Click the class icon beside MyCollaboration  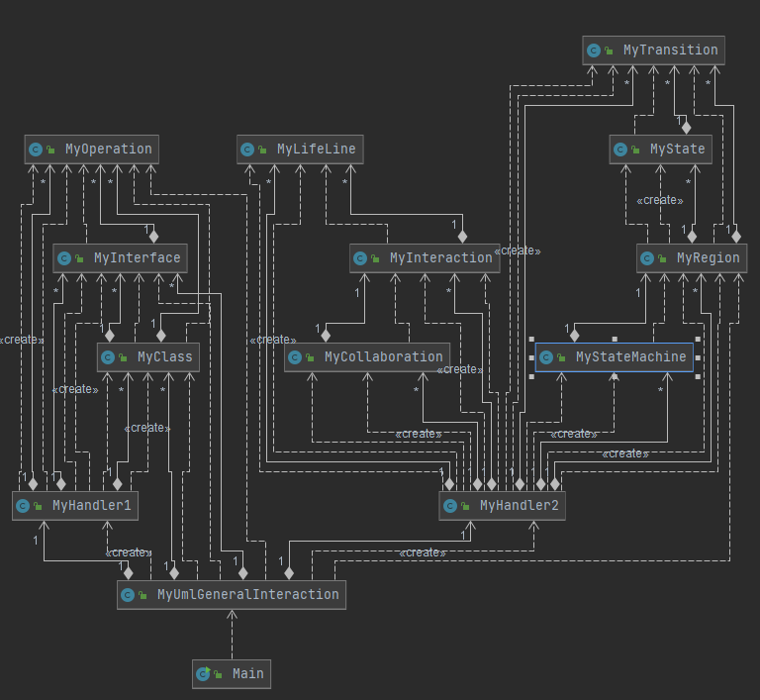295,357
